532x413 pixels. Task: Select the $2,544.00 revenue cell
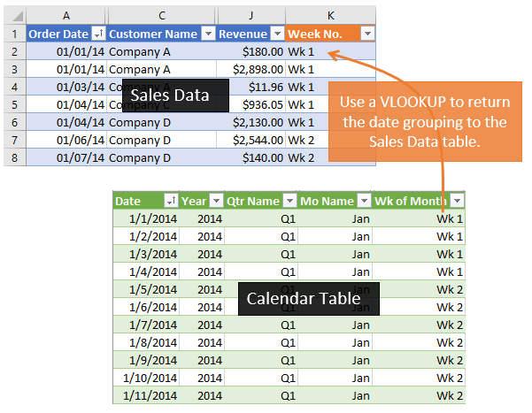click(251, 140)
